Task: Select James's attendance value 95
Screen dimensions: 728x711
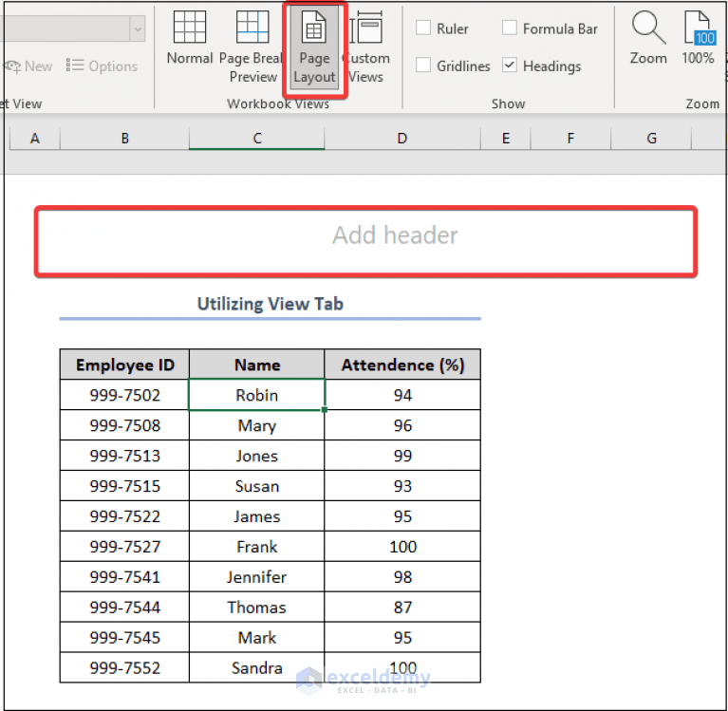Action: point(402,516)
